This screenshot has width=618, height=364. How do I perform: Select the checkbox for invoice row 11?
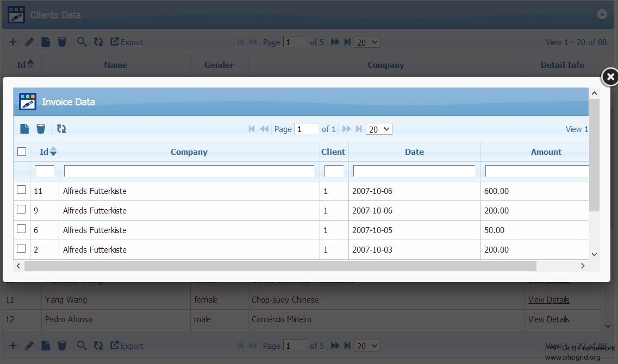tap(21, 190)
